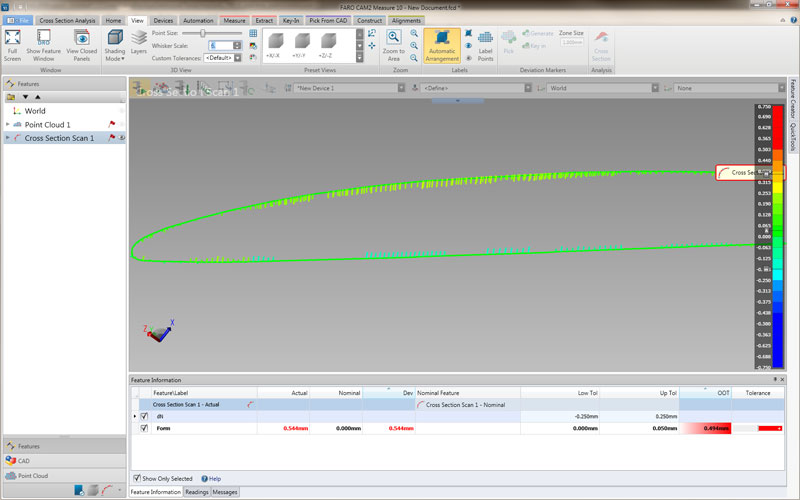The height and width of the screenshot is (500, 800).
Task: Open the Readings tab at bottom
Action: (x=196, y=492)
